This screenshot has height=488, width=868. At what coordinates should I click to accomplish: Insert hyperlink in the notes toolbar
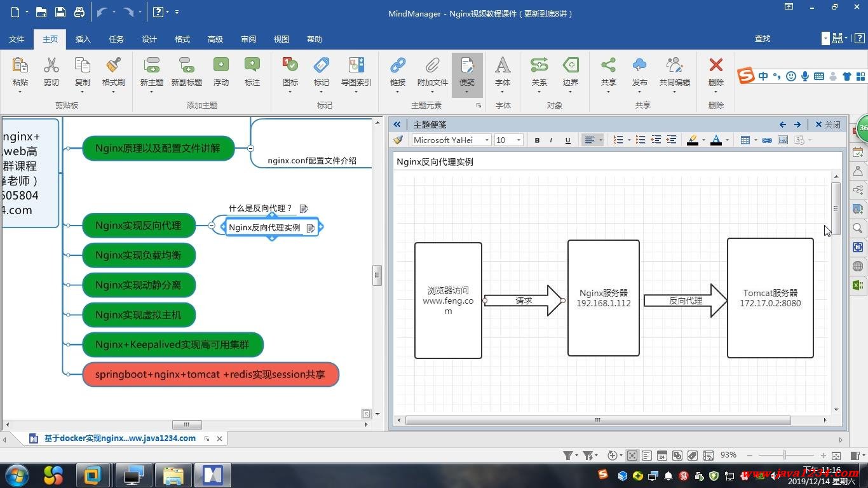(x=767, y=140)
